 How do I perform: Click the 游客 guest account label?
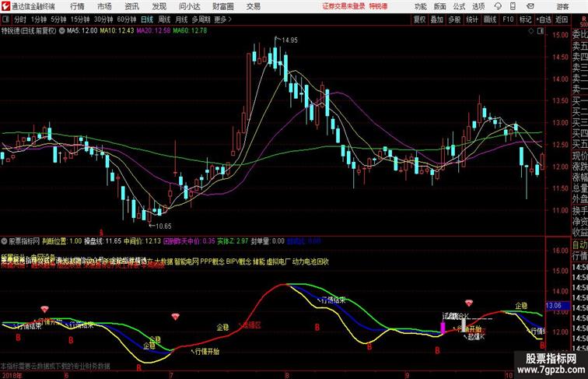click(x=562, y=6)
